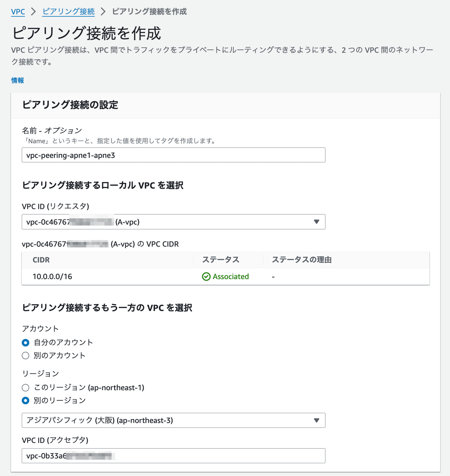Click the ピアリング接続を作成 breadcrumb text

(149, 11)
